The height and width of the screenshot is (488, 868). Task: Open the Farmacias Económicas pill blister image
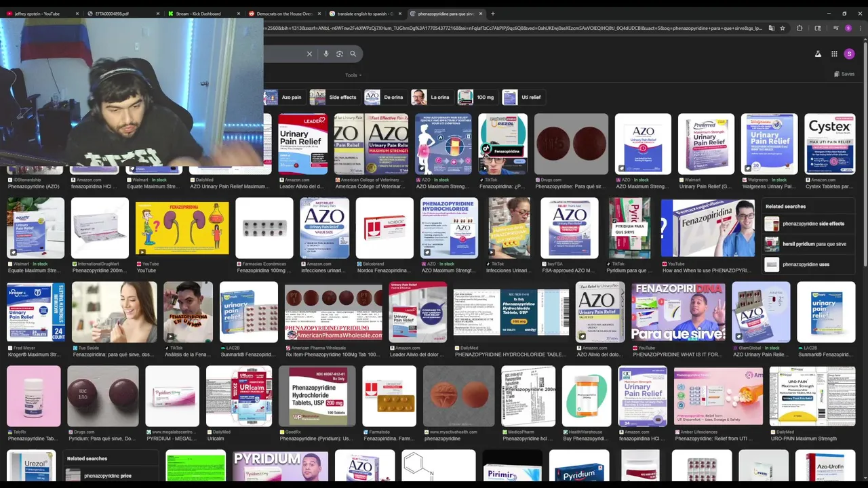264,228
